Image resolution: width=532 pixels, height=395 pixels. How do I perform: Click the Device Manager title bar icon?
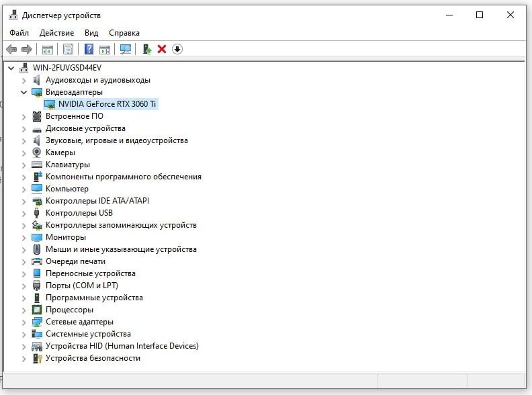[x=13, y=15]
